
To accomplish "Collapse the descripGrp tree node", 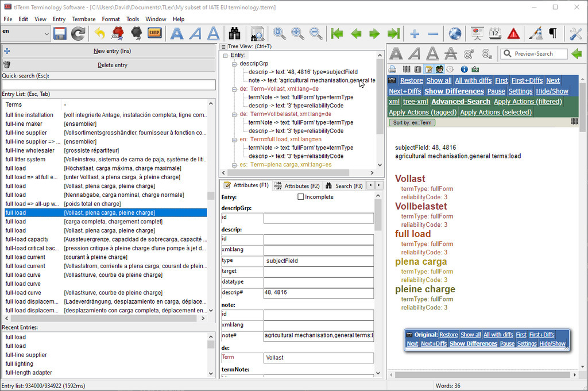I will click(x=235, y=64).
